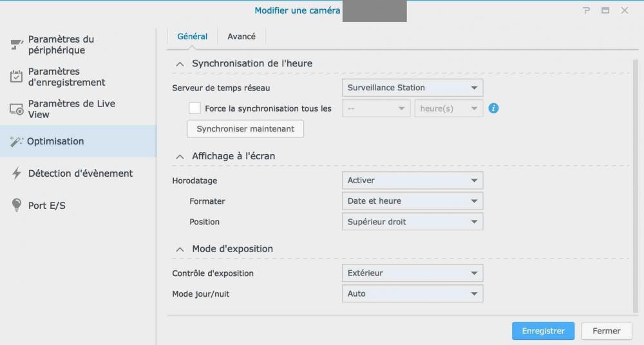The image size is (644, 345).
Task: Open the Contrôle d'exposition dropdown
Action: point(412,273)
